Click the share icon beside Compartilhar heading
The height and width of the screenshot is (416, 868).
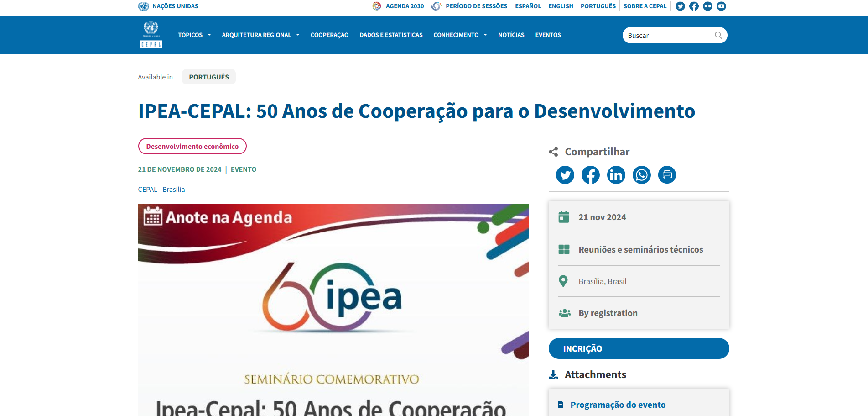coord(553,152)
